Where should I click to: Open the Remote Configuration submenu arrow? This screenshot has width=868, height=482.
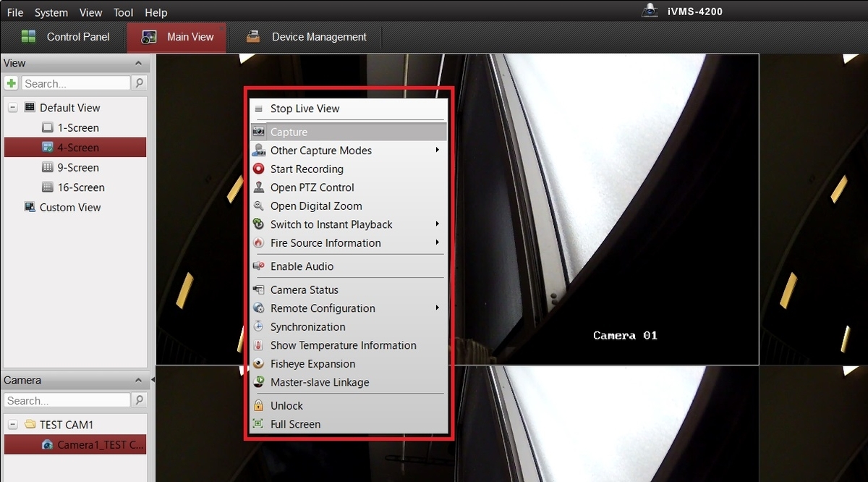coord(438,308)
